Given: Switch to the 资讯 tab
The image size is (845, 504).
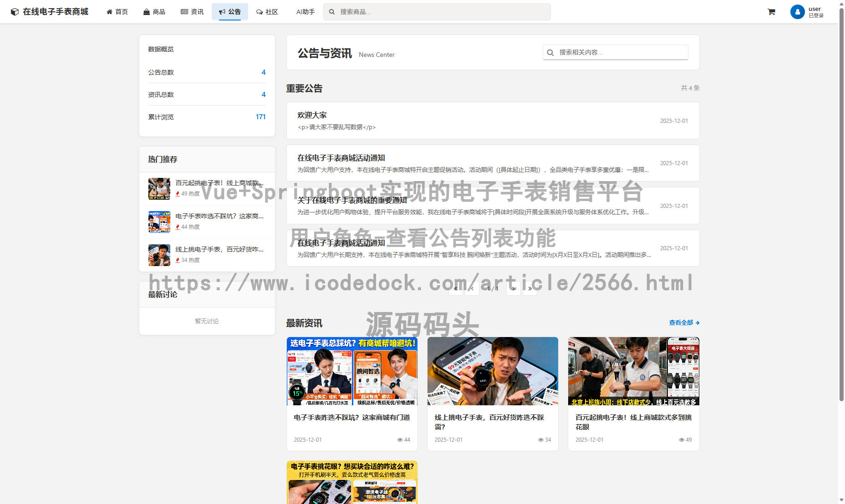Looking at the screenshot, I should (x=192, y=11).
